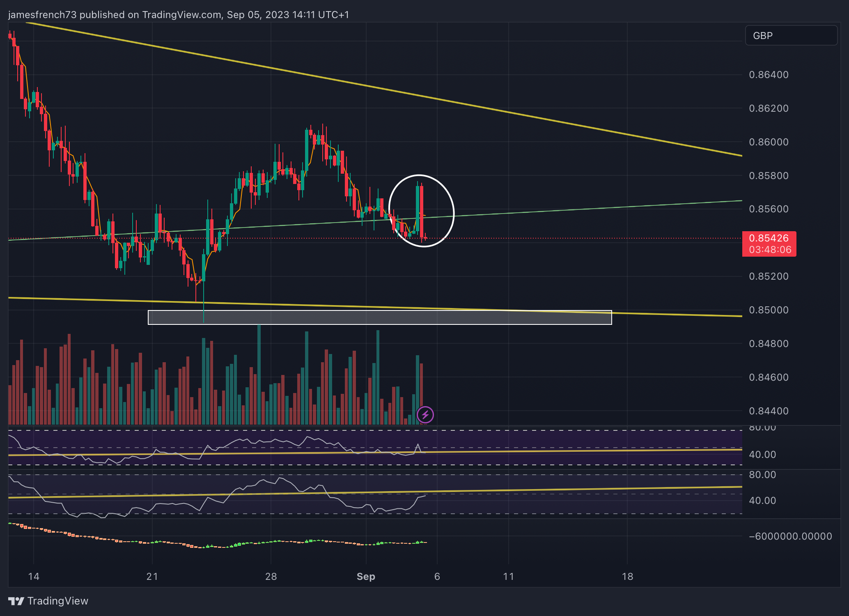
Task: Click the 0.85200 price axis label
Action: (x=769, y=276)
